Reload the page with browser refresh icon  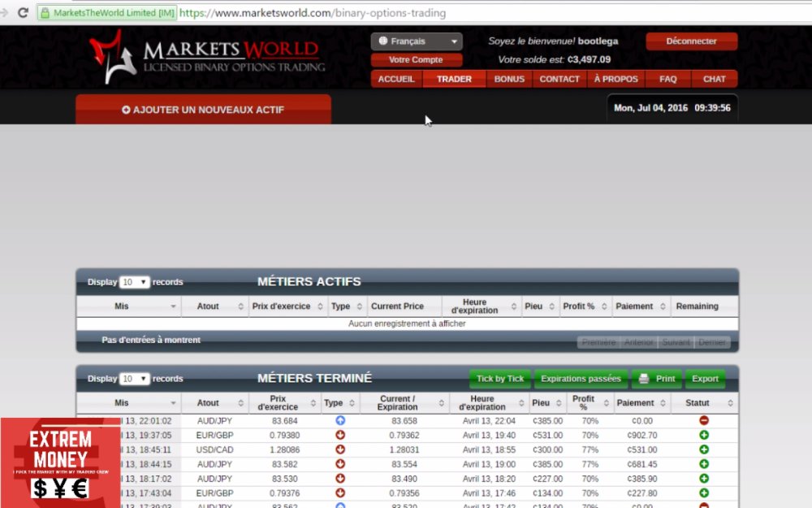coord(23,12)
